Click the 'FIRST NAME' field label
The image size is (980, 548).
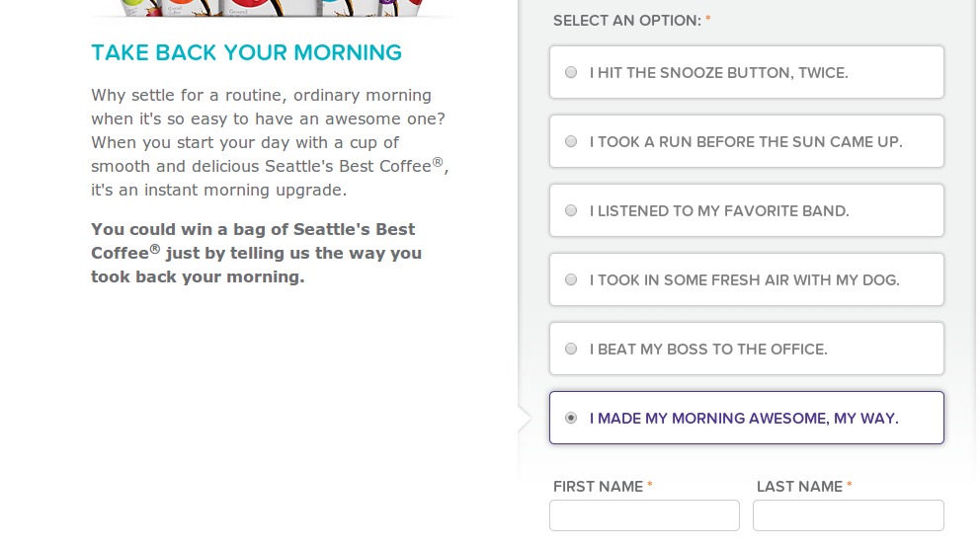pos(599,487)
